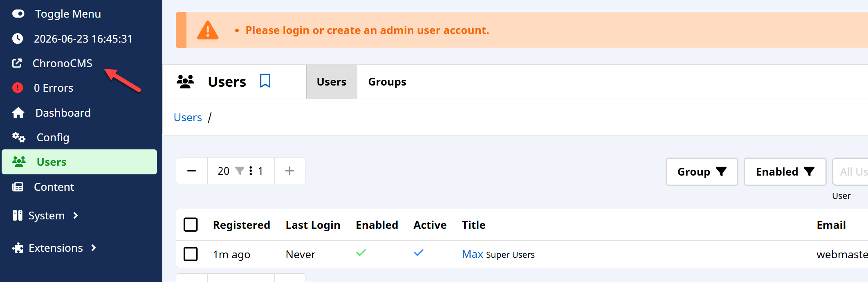Click the ChronoCMS site link
The image size is (868, 282).
pyautogui.click(x=63, y=63)
